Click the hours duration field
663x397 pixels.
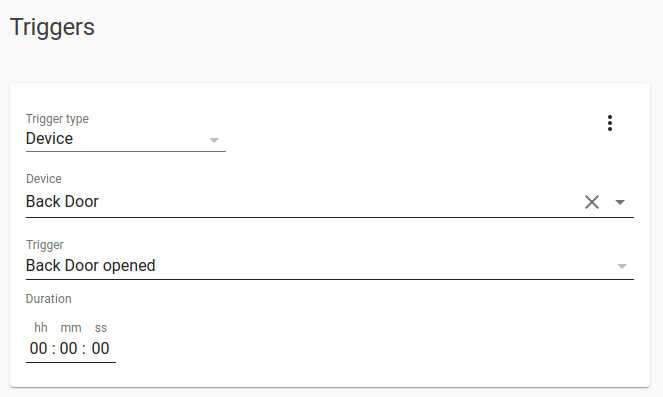pyautogui.click(x=38, y=348)
